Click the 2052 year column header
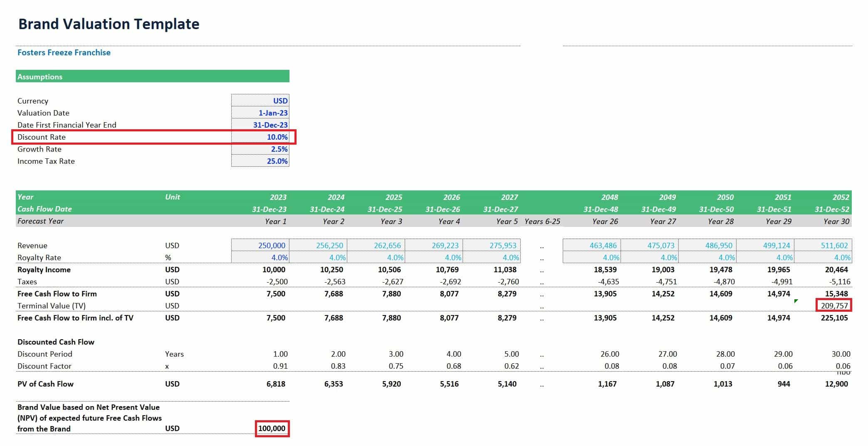The image size is (868, 446). pos(841,197)
